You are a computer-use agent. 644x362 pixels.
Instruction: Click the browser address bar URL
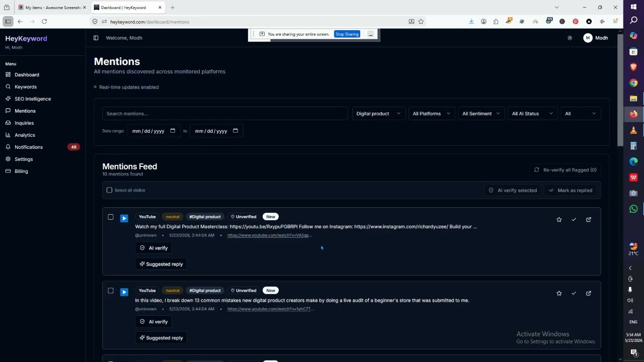[x=150, y=22]
